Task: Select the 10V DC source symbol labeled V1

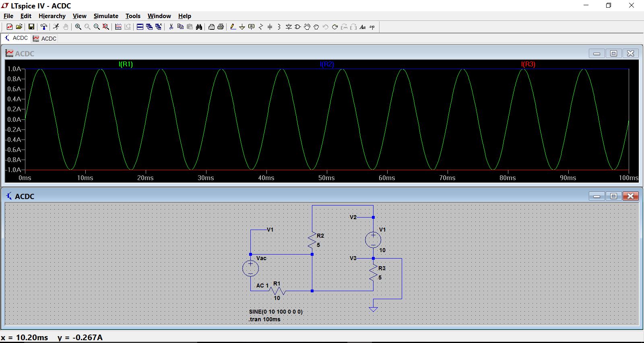Action: (x=373, y=240)
